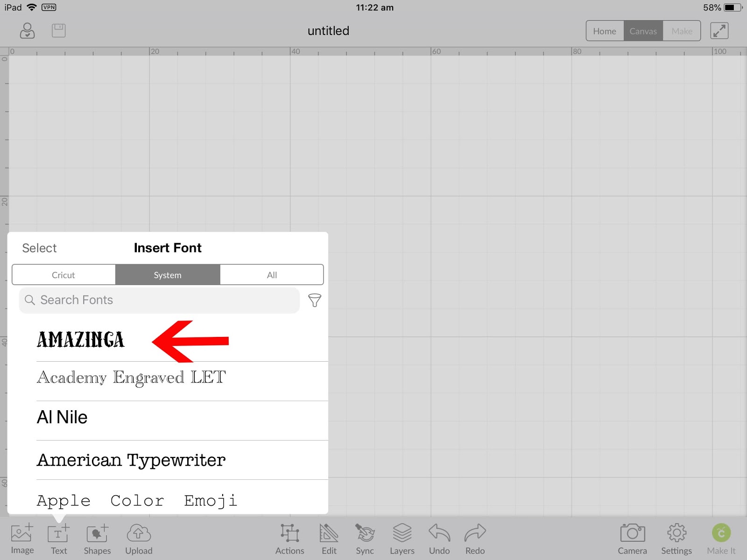Select the Text tool
Image resolution: width=747 pixels, height=560 pixels.
click(59, 539)
